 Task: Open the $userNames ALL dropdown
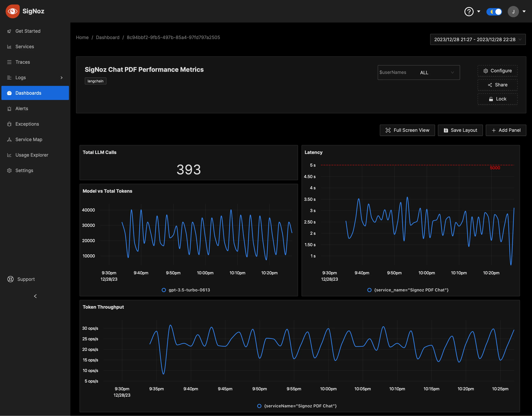[x=419, y=72]
